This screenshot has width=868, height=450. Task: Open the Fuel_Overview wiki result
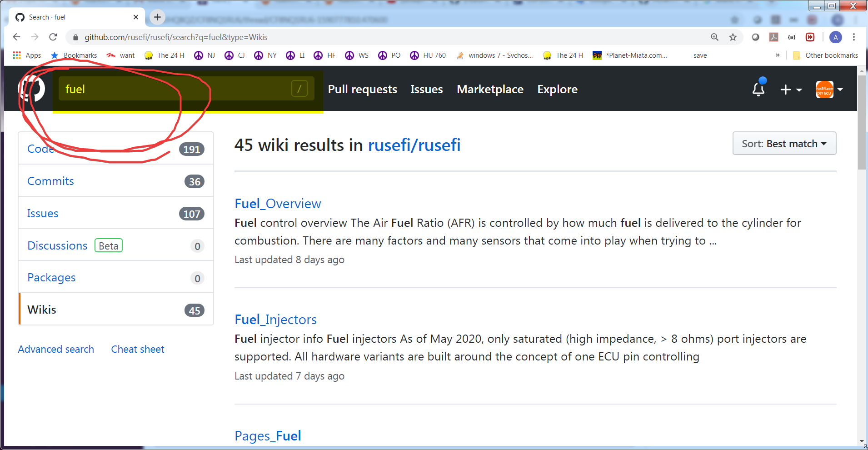point(278,204)
